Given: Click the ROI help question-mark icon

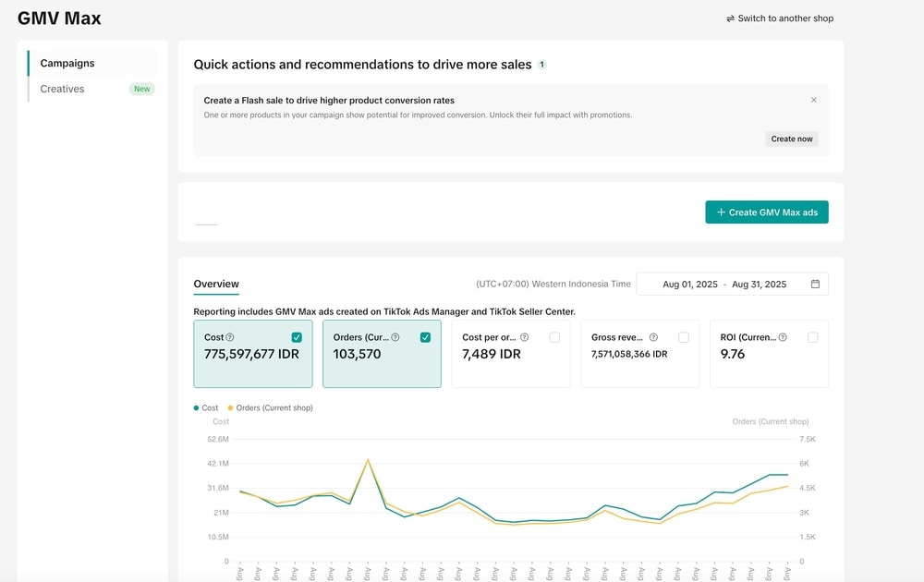Looking at the screenshot, I should (x=783, y=338).
